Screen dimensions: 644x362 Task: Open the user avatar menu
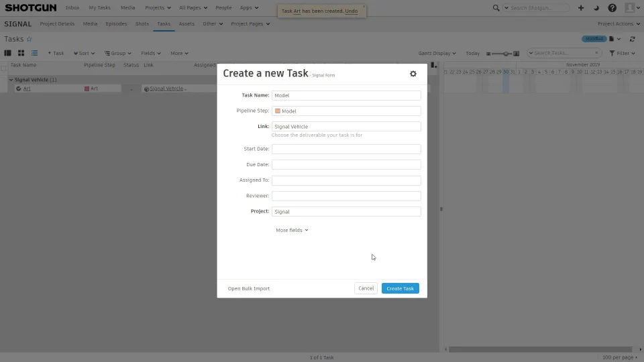632,8
